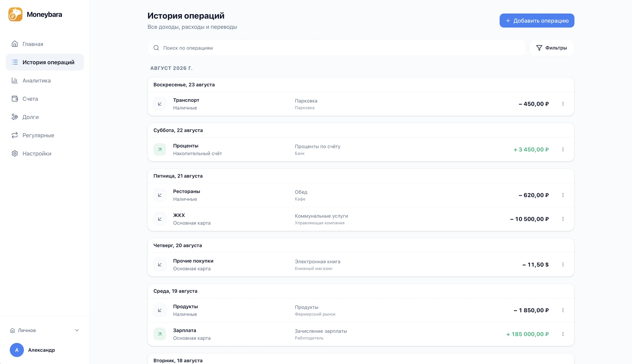The image size is (632, 364).
Task: Click income arrow icon on Проценты row
Action: tap(160, 149)
